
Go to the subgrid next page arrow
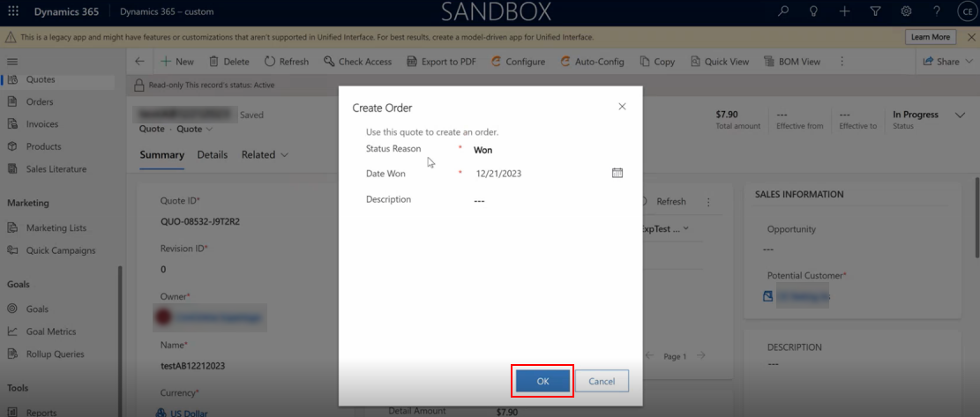click(701, 355)
